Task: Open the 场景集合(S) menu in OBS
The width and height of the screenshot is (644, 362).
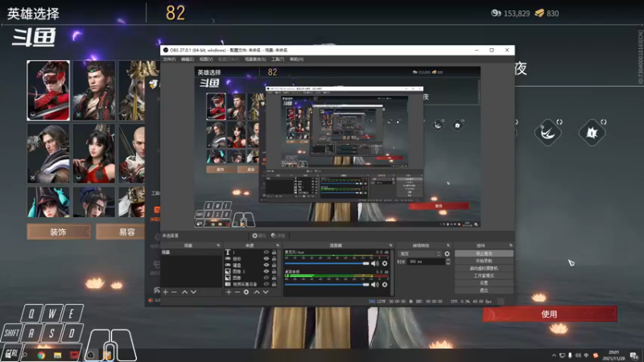Action: point(255,60)
